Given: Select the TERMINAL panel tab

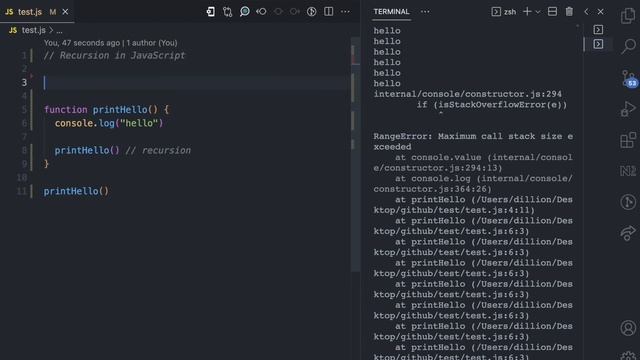Looking at the screenshot, I should pos(391,11).
